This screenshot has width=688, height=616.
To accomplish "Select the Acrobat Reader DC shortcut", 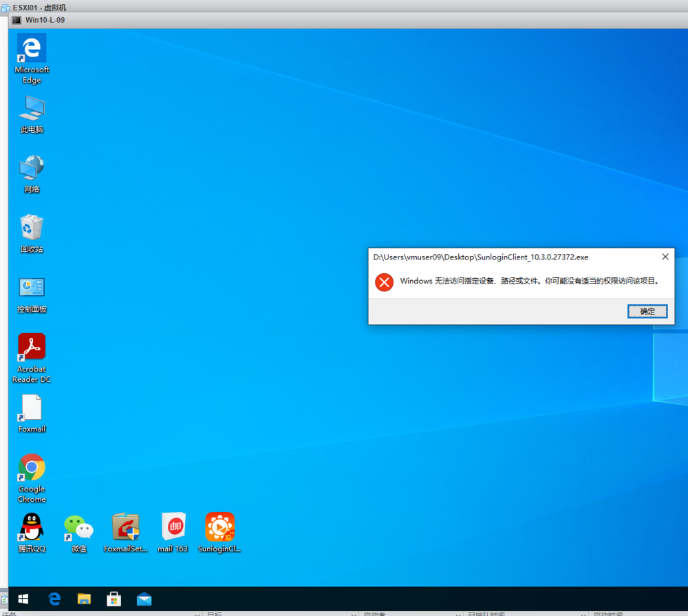I will pos(32,358).
